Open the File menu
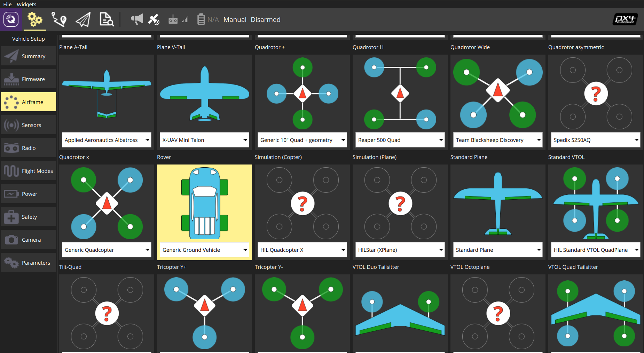Screen dimensions: 644x353 click(7, 4)
